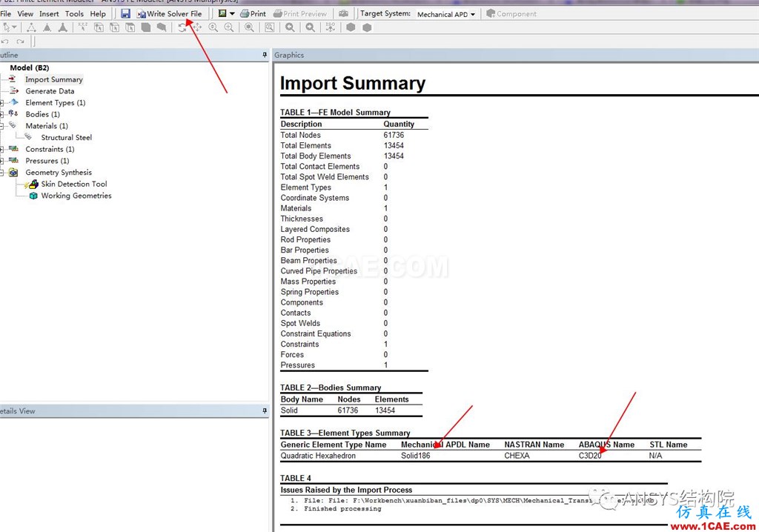Select Working Geometries item

tap(76, 196)
